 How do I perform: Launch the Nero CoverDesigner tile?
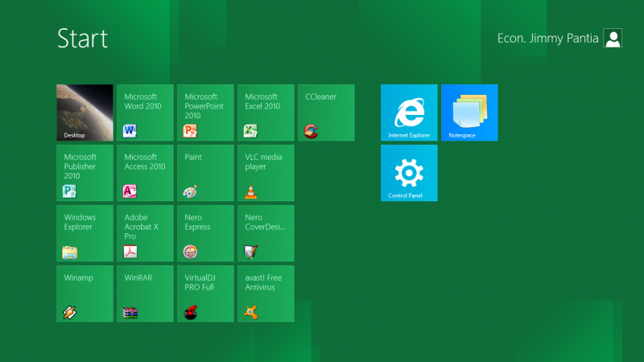point(266,233)
